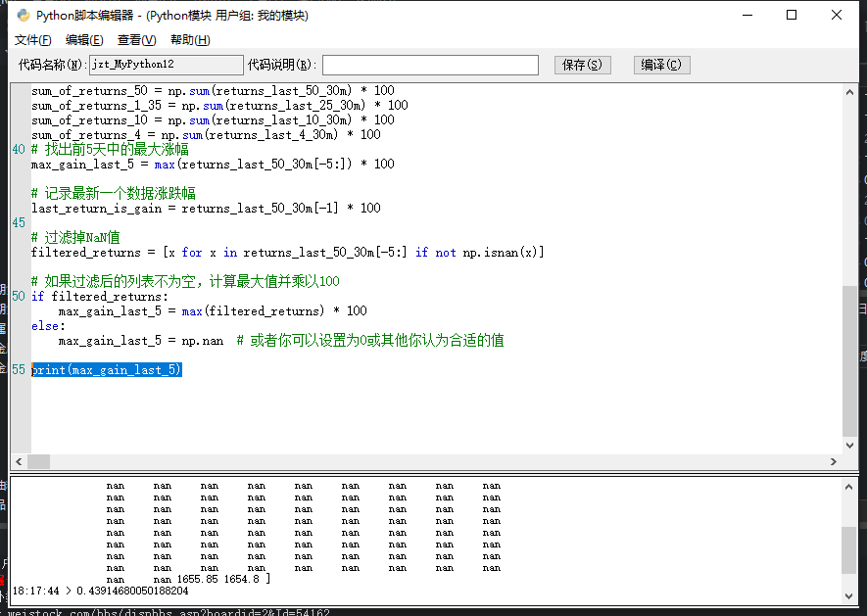Click the sum_of_returns_1_35 assignment line

(219, 105)
